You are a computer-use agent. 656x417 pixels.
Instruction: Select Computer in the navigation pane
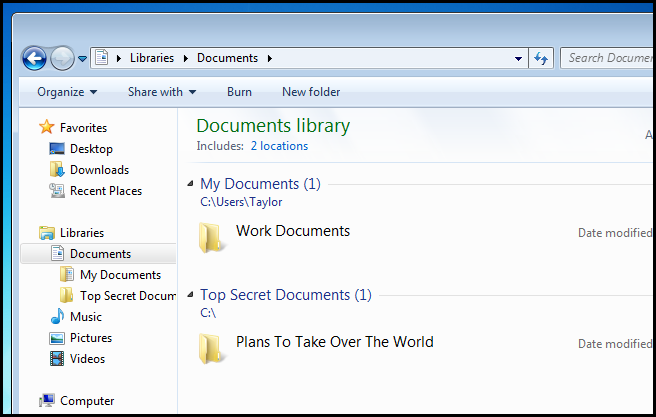click(87, 401)
